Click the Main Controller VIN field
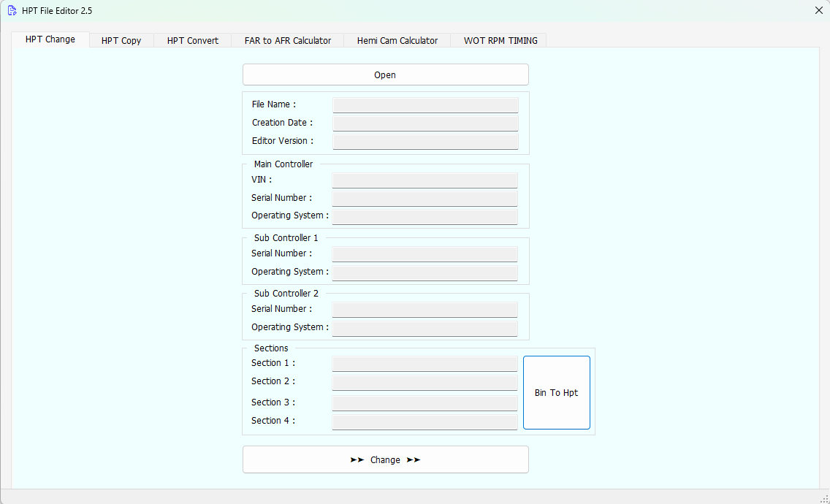This screenshot has width=830, height=504. point(424,180)
